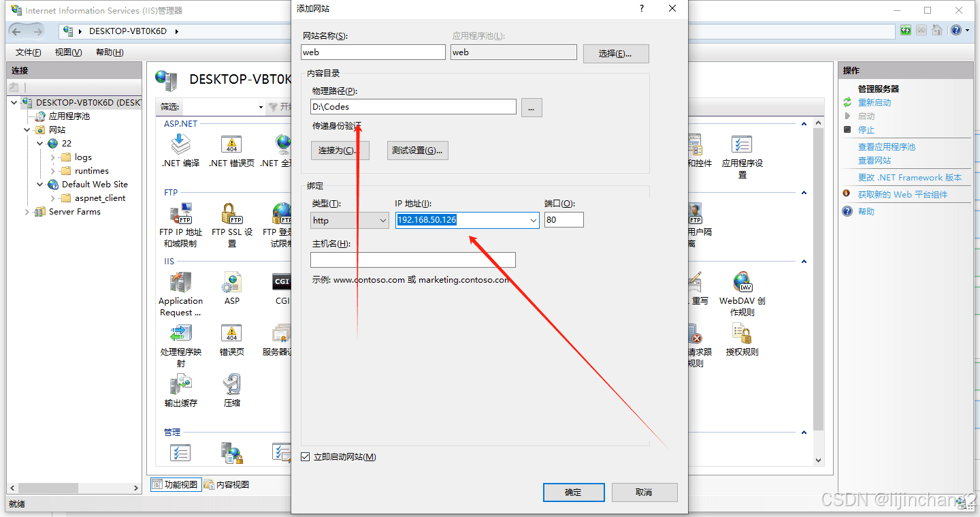Viewport: 980px width, 517px height.
Task: Switch to 功能视图 tab
Action: pos(175,484)
